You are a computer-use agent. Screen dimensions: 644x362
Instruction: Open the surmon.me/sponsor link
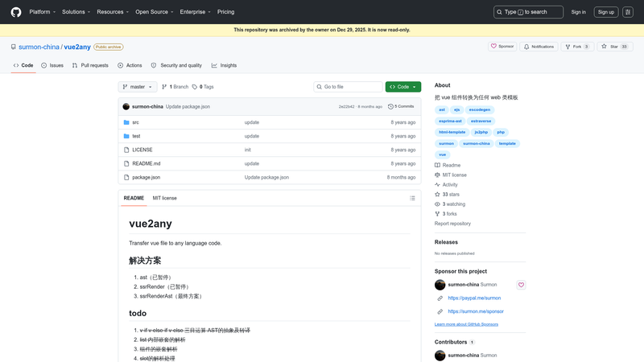[476, 311]
